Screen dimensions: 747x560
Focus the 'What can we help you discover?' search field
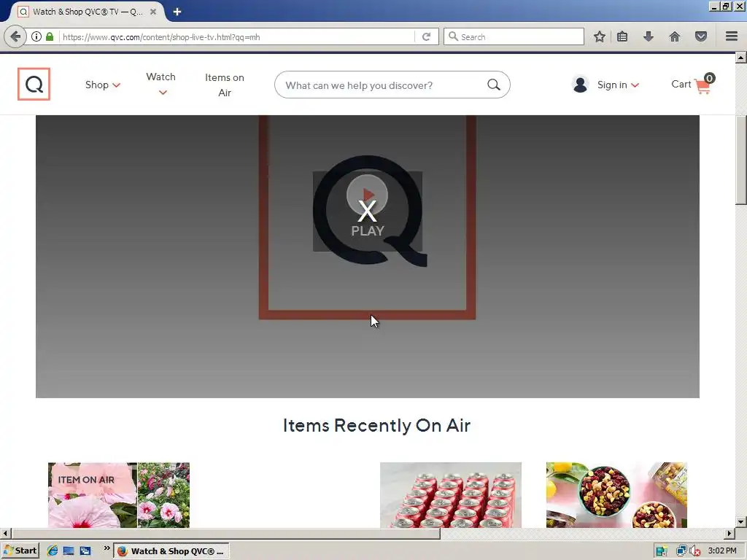[381, 85]
